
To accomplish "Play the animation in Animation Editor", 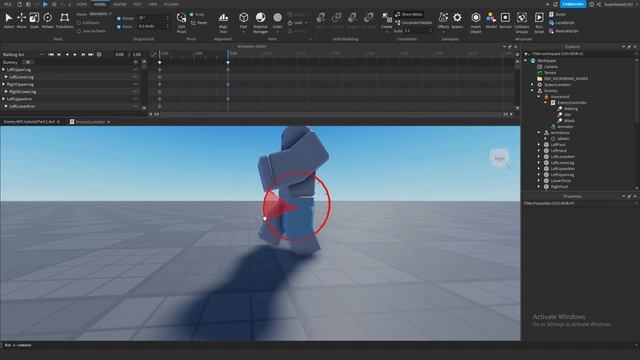I will (75, 54).
